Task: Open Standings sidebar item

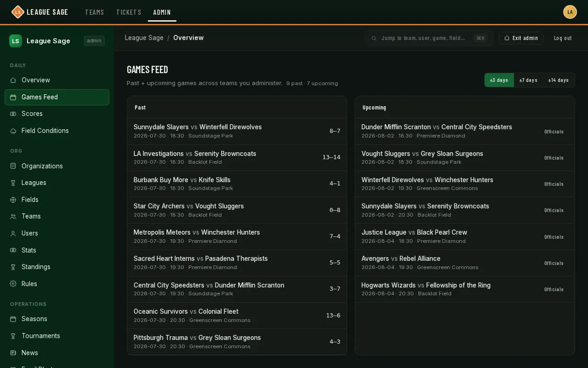Action: 57,267
